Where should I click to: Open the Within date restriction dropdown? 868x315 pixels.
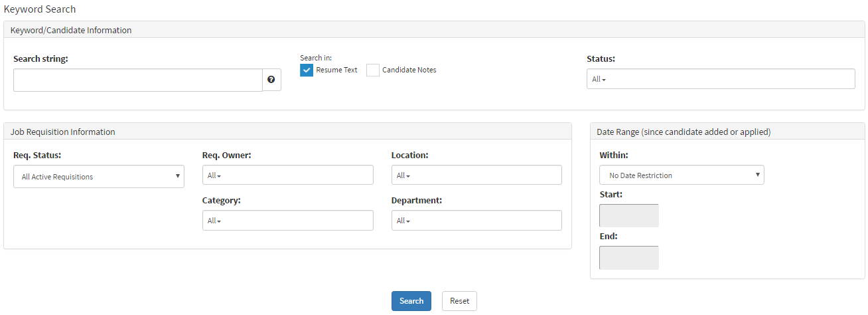coord(682,175)
